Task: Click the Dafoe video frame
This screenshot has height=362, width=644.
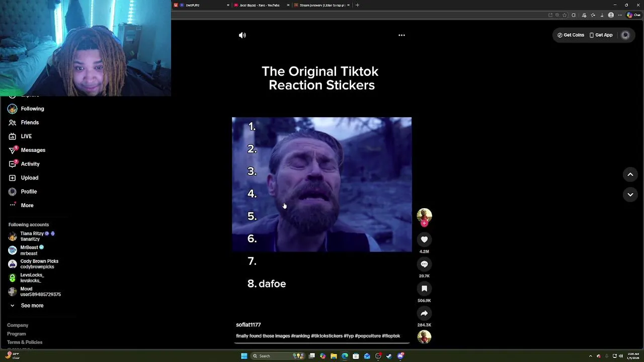Action: coord(321,185)
